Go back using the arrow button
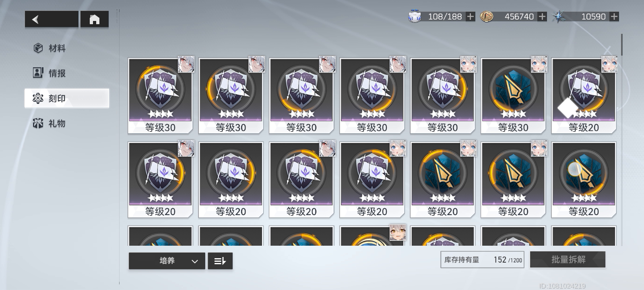This screenshot has height=290, width=644. [x=52, y=19]
